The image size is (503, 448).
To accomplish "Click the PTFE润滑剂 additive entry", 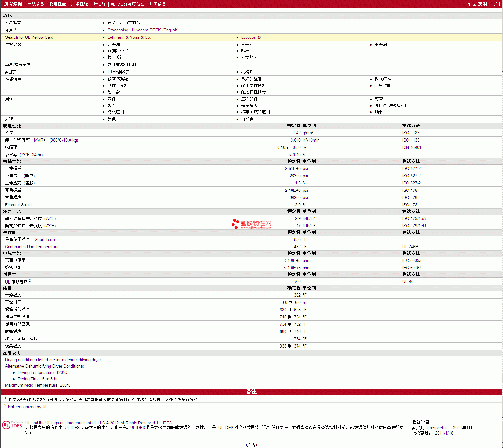I will [119, 72].
